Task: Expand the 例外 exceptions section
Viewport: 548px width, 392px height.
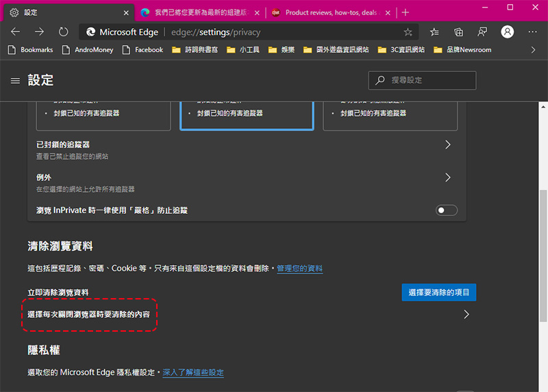Action: pyautogui.click(x=447, y=177)
